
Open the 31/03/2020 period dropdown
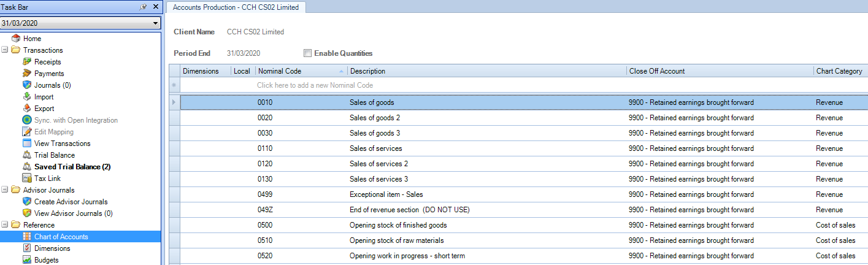(155, 23)
